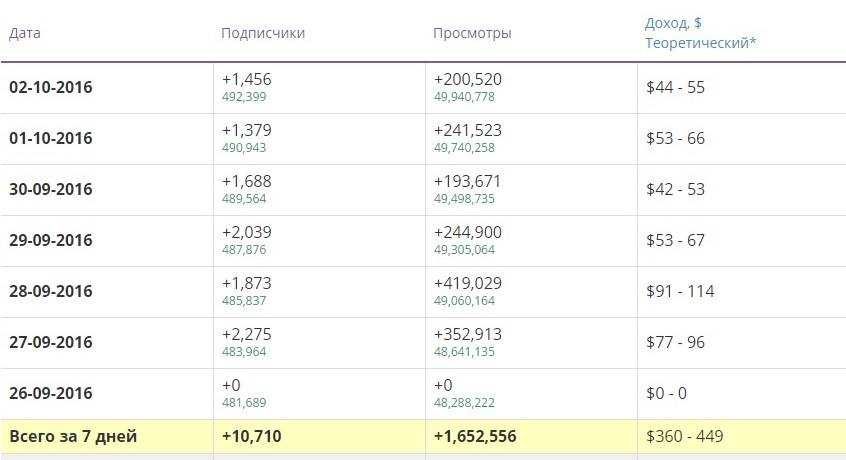The image size is (846, 460).
Task: Click the Просмотры column header
Action: coord(472,33)
